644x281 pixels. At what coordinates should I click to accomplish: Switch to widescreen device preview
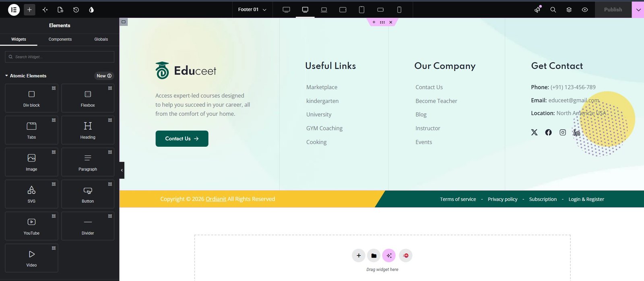(286, 10)
